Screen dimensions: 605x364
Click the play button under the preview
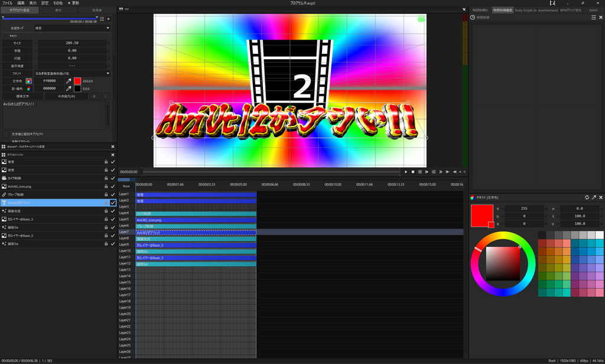click(406, 172)
